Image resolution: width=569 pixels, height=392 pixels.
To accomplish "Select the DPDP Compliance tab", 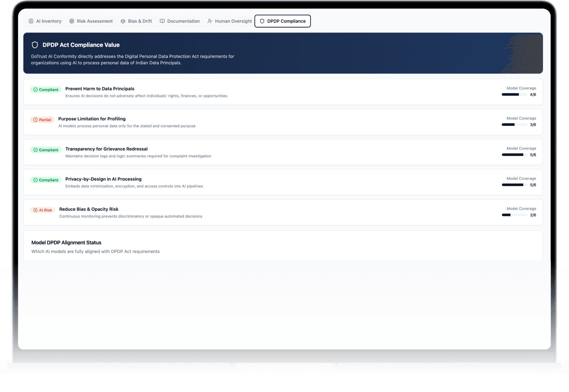I will click(x=283, y=21).
